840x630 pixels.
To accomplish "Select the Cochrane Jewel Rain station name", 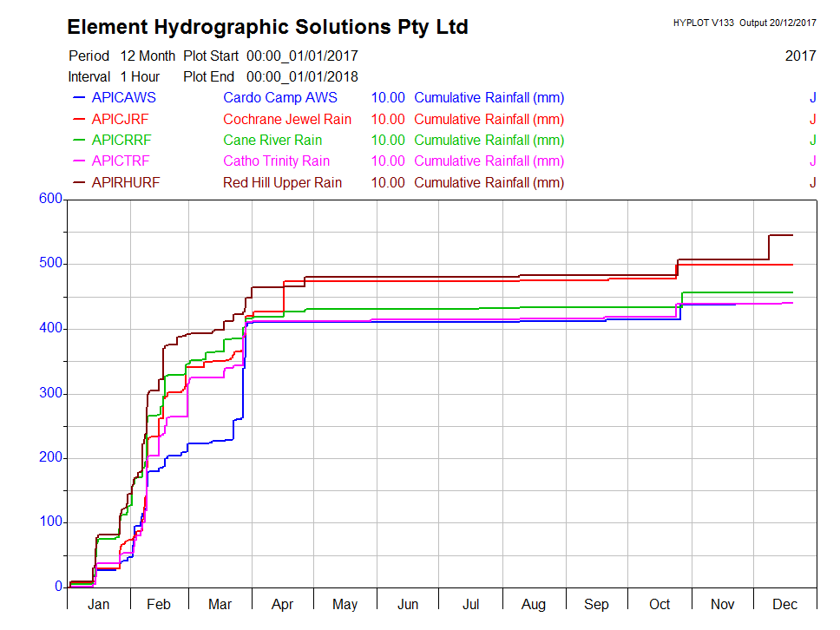I will (x=287, y=119).
